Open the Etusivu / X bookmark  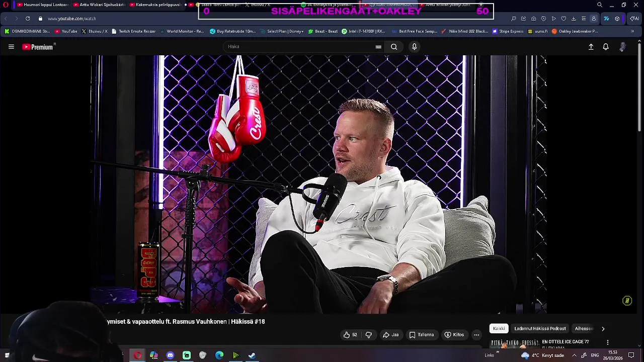[x=95, y=31]
